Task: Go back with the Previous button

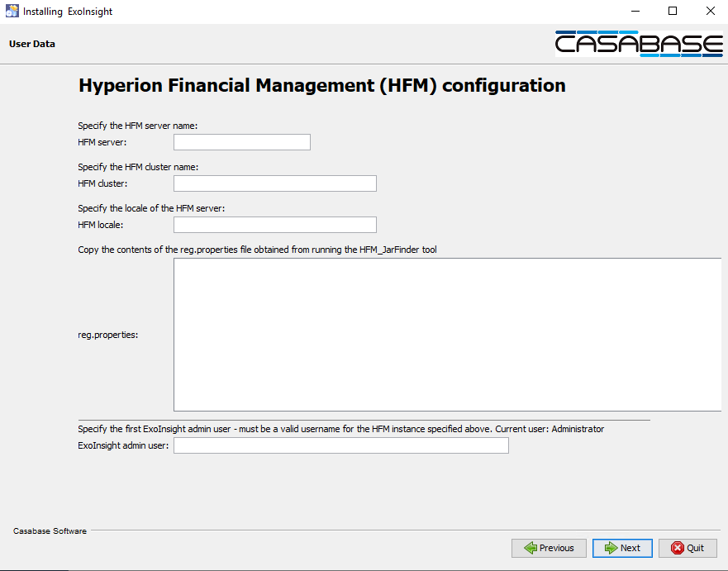Action: 549,548
